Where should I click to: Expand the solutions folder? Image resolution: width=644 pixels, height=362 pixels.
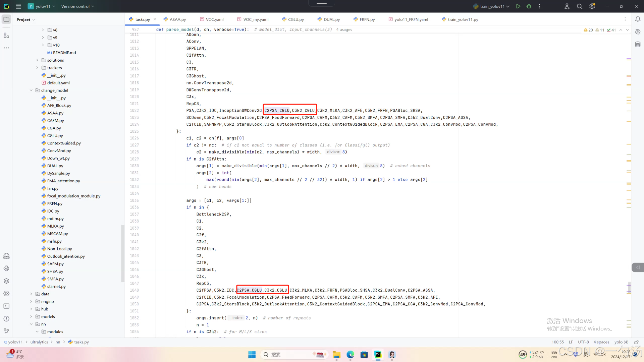(37, 60)
